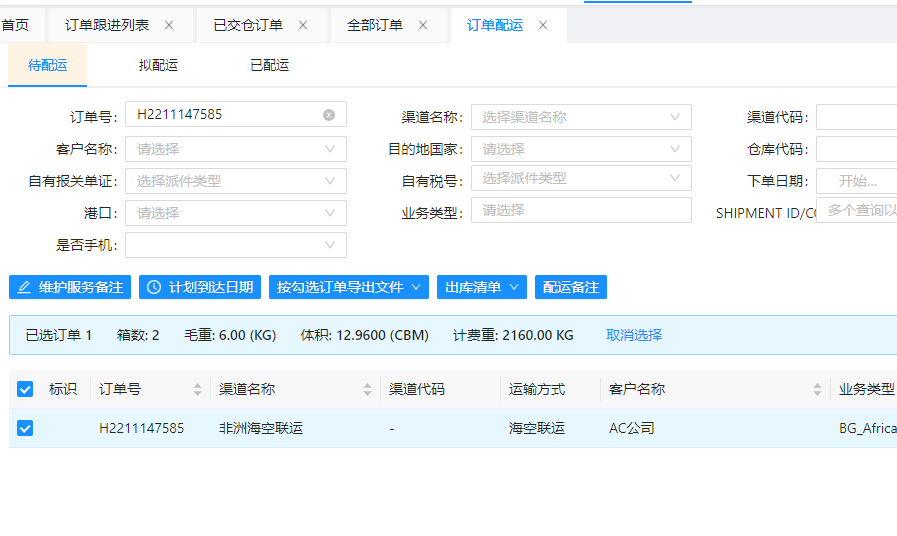
Task: Sort table by 渠道名称 column
Action: [x=367, y=390]
